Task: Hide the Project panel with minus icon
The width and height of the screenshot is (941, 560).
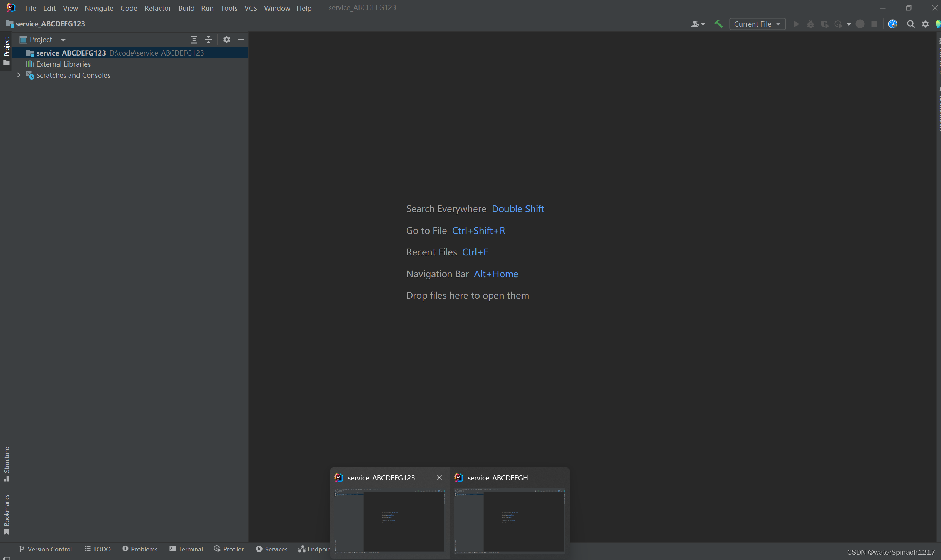Action: point(241,40)
